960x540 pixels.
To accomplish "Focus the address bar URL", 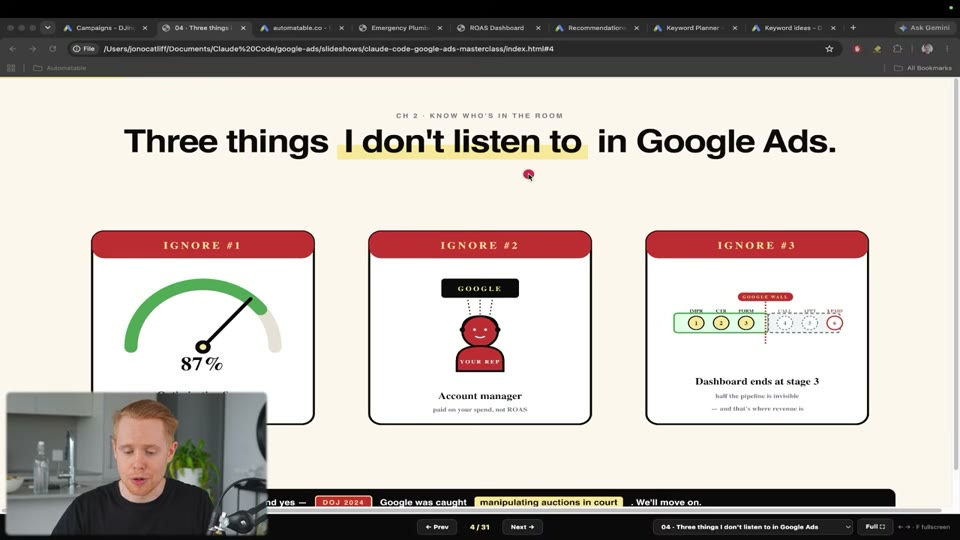I will (x=328, y=49).
